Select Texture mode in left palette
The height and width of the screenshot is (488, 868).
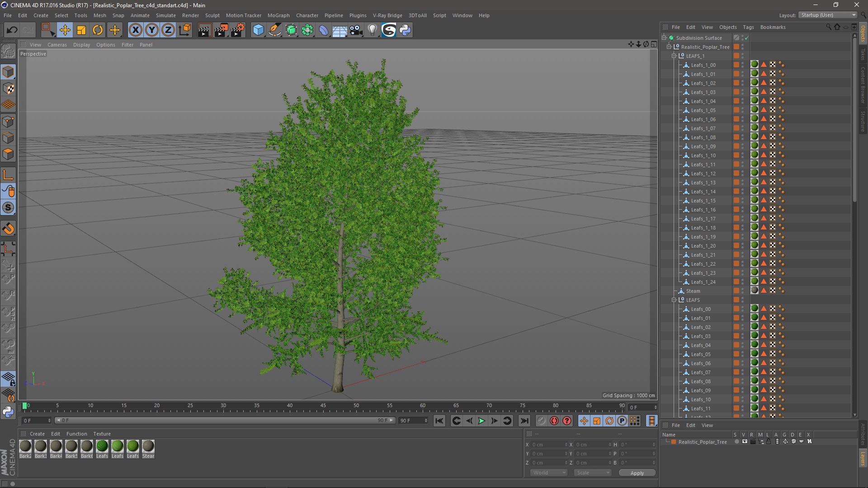coord(8,89)
